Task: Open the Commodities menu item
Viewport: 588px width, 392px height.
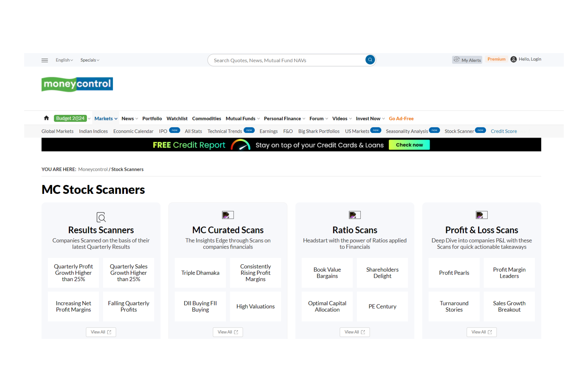Action: (206, 119)
